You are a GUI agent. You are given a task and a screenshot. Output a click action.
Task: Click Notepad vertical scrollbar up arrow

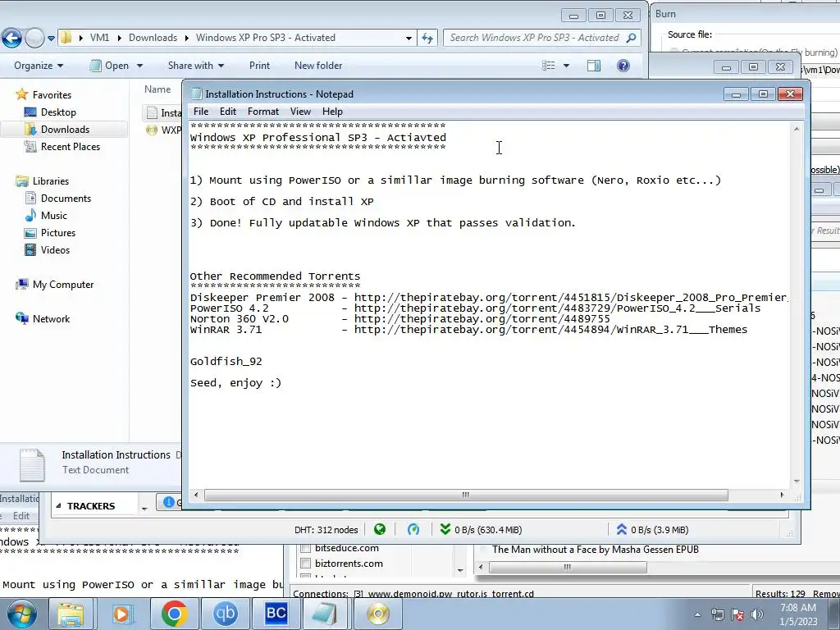797,129
